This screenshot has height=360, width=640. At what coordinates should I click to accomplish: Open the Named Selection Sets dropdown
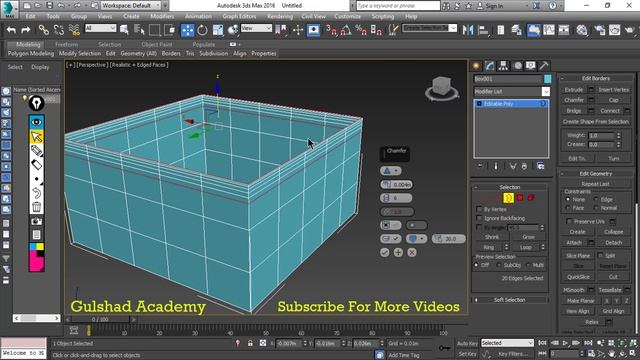pos(453,28)
